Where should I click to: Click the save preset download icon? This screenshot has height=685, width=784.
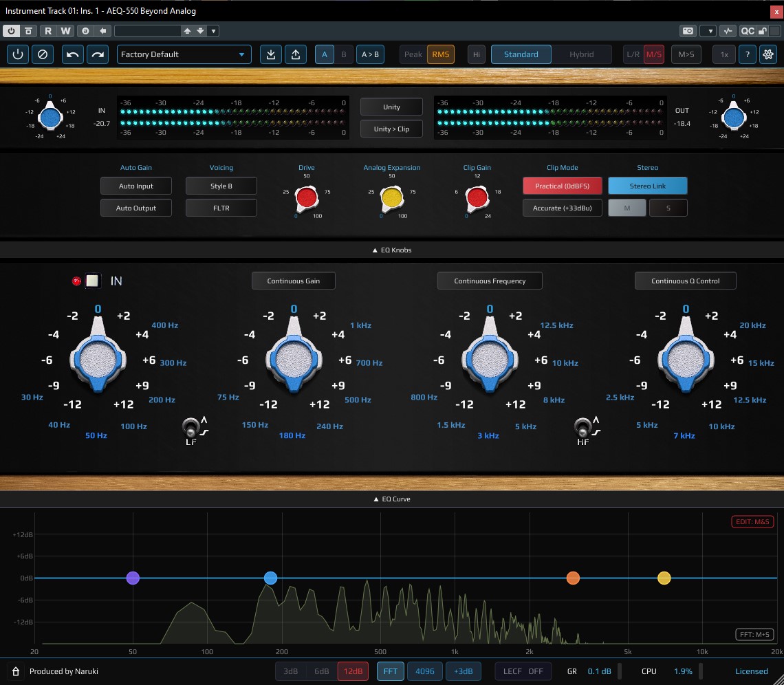click(x=271, y=54)
